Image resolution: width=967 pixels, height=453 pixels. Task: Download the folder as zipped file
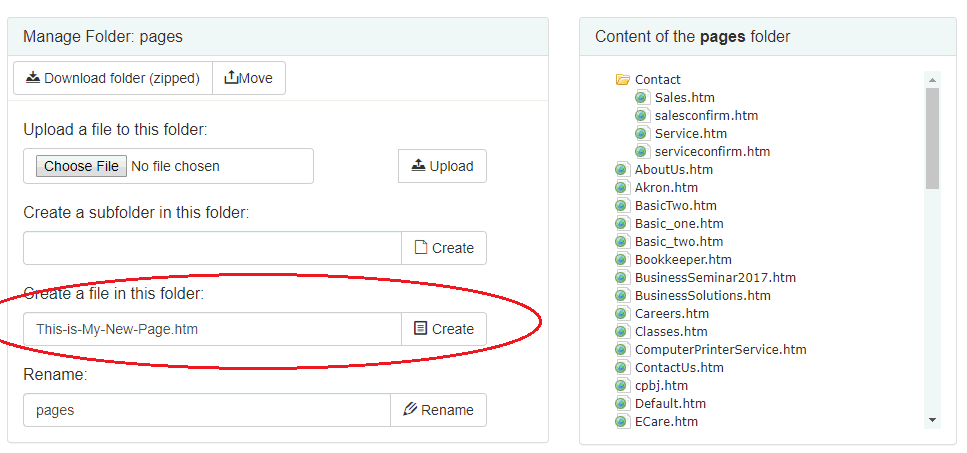[x=113, y=78]
